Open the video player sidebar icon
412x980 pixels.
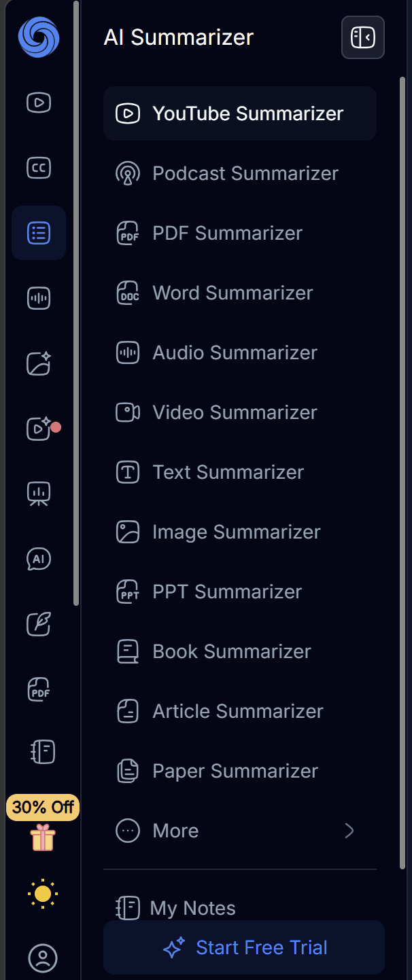click(x=39, y=103)
